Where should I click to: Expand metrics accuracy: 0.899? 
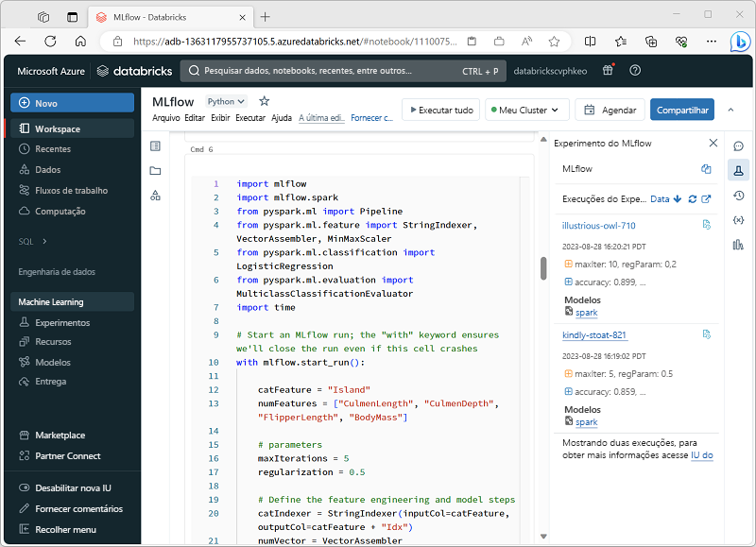pyautogui.click(x=568, y=282)
